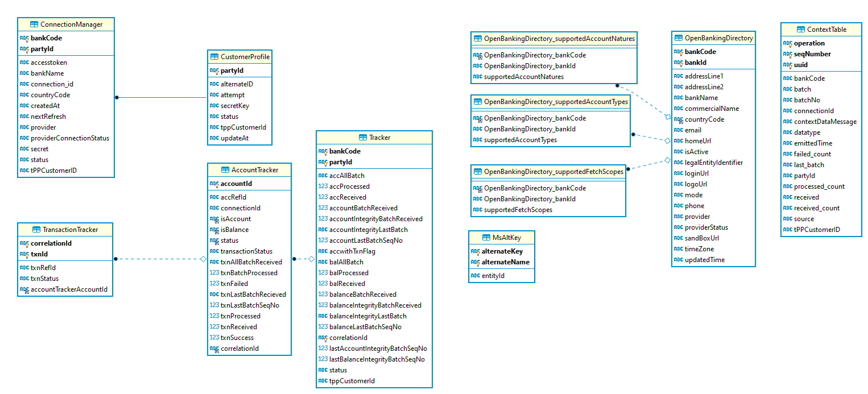This screenshot has width=868, height=394.
Task: Select the OpenBankingDirectory_supportedAccountNatures entity title
Action: tap(559, 39)
